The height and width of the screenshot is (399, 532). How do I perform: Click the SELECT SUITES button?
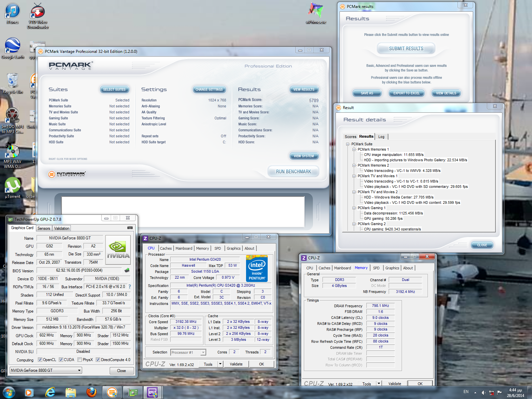click(x=114, y=89)
